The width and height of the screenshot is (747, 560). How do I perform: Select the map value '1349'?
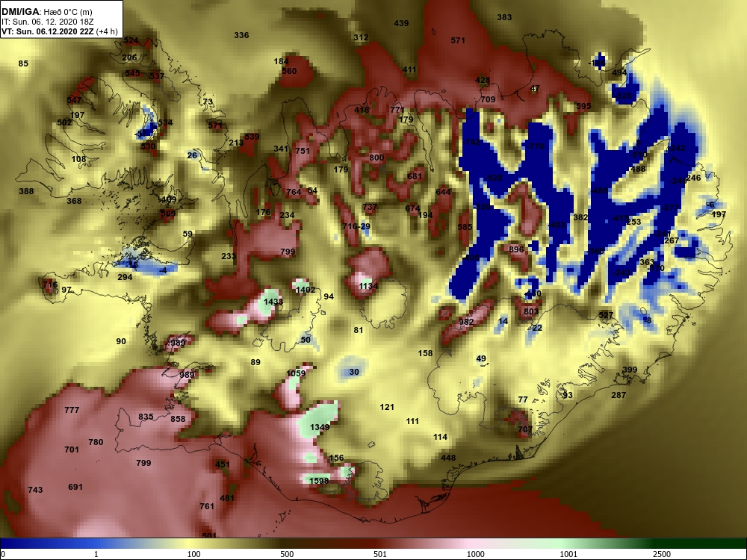click(320, 427)
